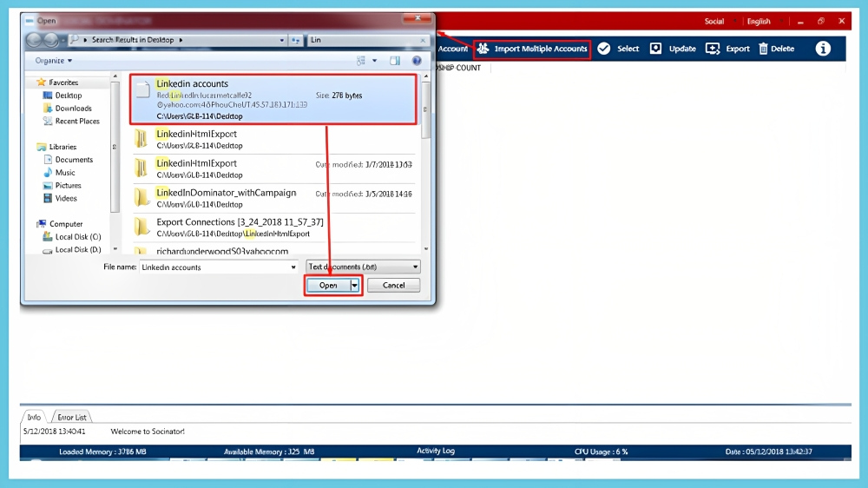Click the file list scroll down arrow
The width and height of the screenshot is (868, 488).
425,248
